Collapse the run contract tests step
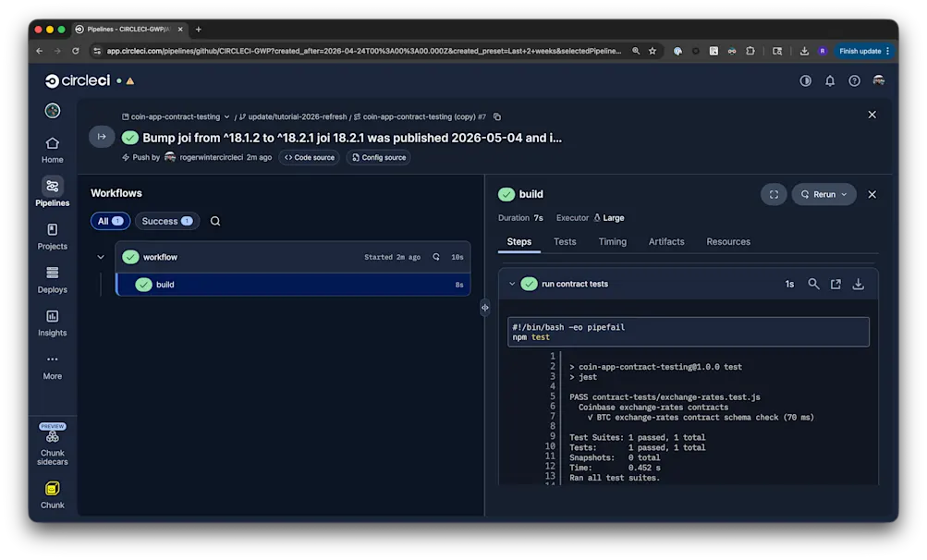 (512, 284)
